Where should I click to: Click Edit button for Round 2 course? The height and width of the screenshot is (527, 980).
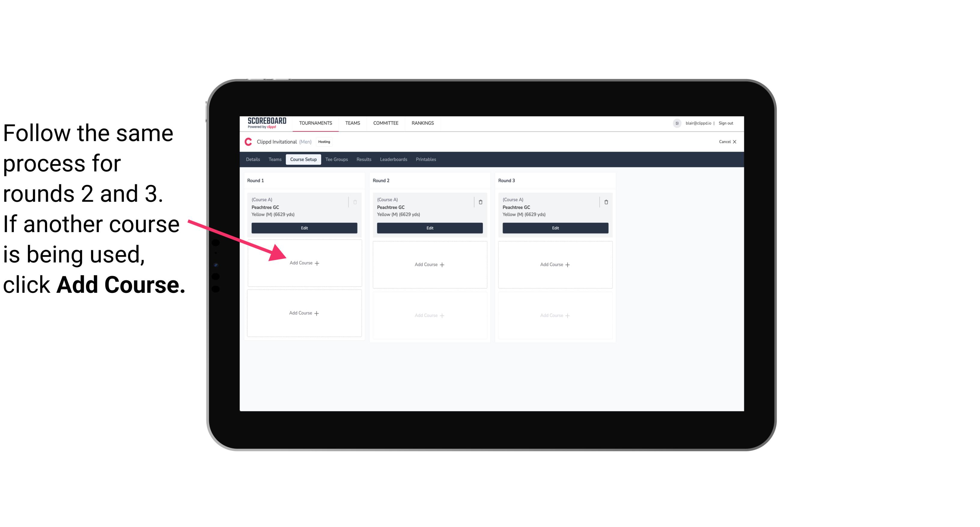429,229
